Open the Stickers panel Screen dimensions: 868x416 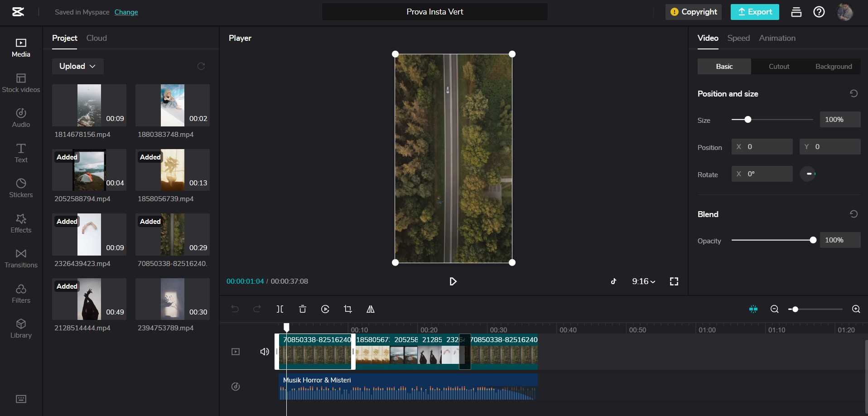tap(21, 189)
